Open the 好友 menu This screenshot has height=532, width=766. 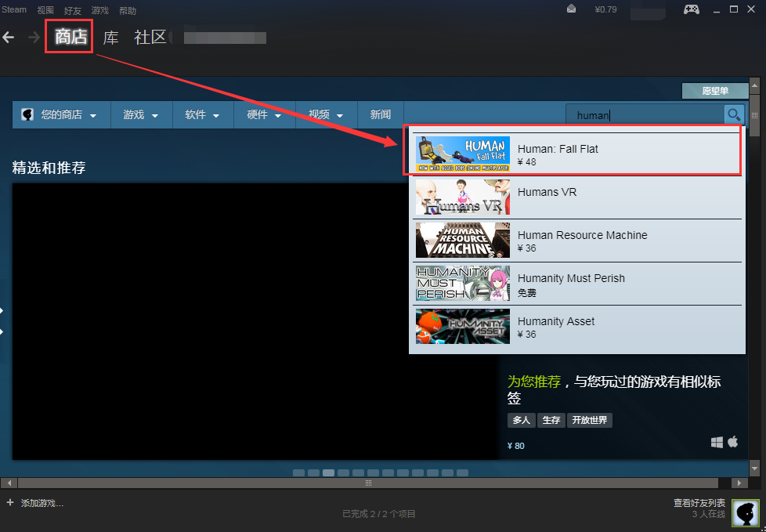coord(73,10)
